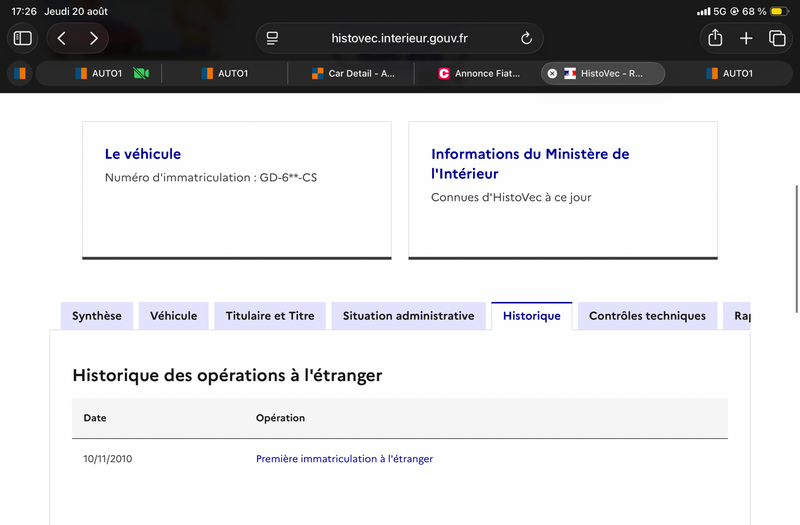Tap the address bar histovec.interieur.gouv.fr
The image size is (800, 525).
click(x=399, y=38)
